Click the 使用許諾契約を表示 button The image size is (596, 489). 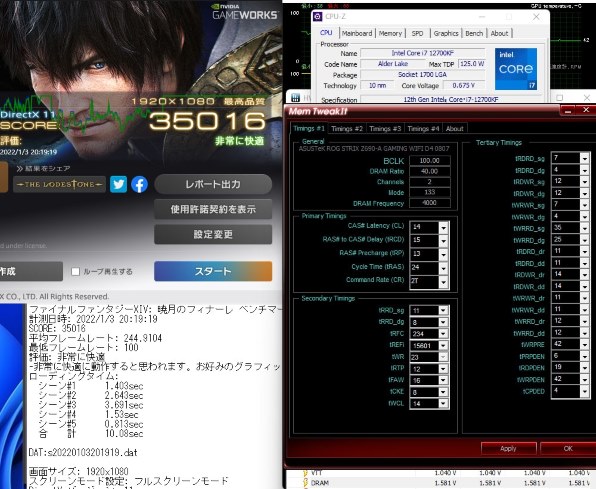point(213,209)
